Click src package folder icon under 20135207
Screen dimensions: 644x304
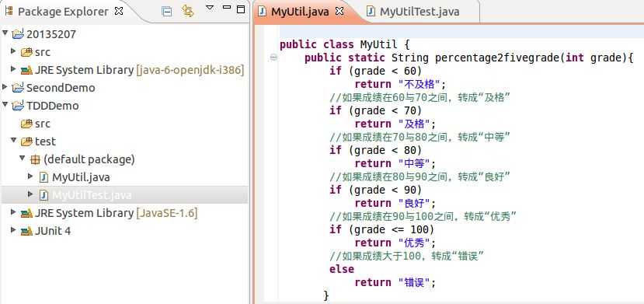pyautogui.click(x=26, y=52)
